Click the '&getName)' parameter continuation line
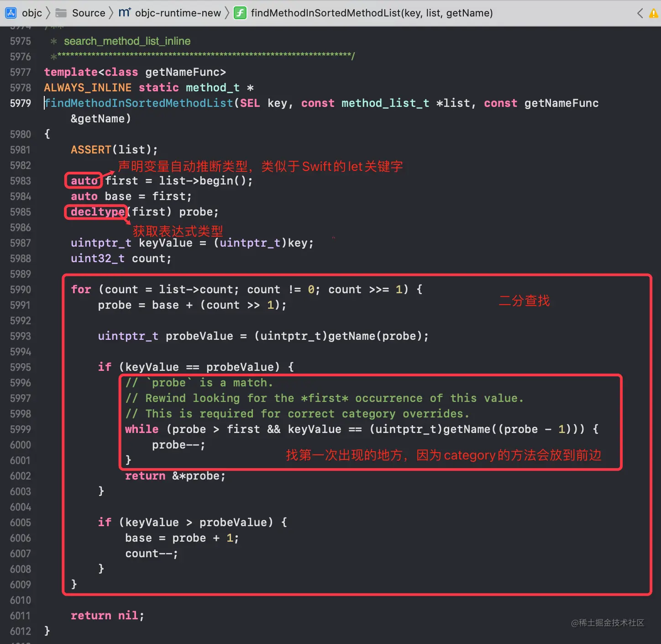 click(x=101, y=119)
